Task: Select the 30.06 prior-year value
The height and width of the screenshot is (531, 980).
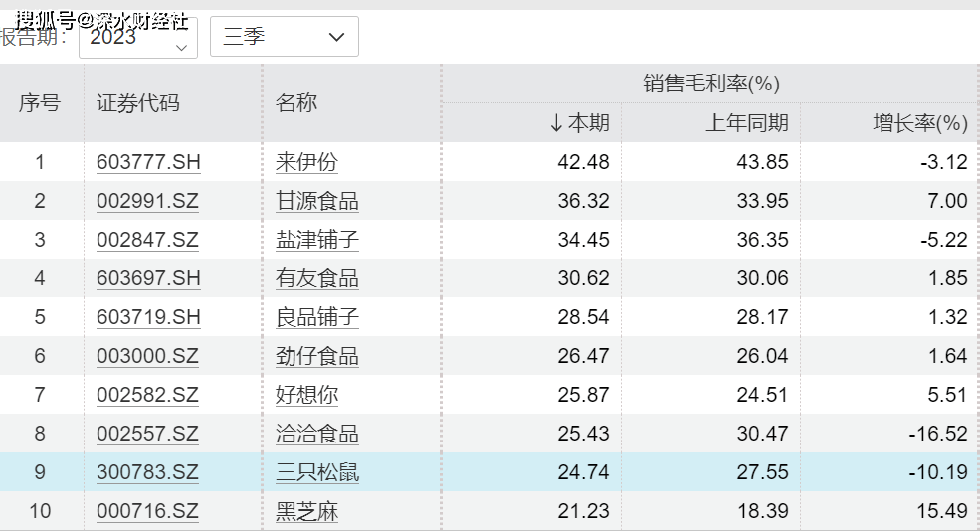Action: pos(762,278)
